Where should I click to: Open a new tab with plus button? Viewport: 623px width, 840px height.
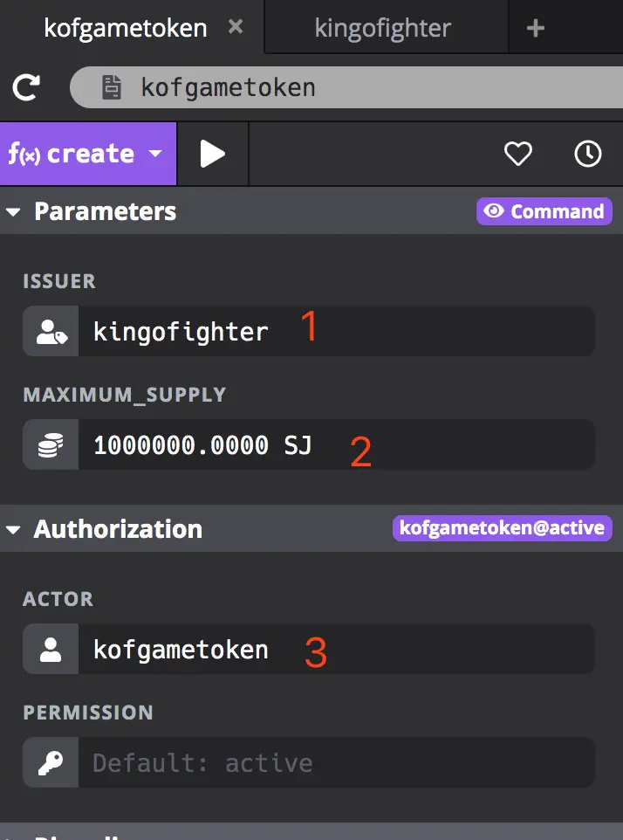[536, 28]
